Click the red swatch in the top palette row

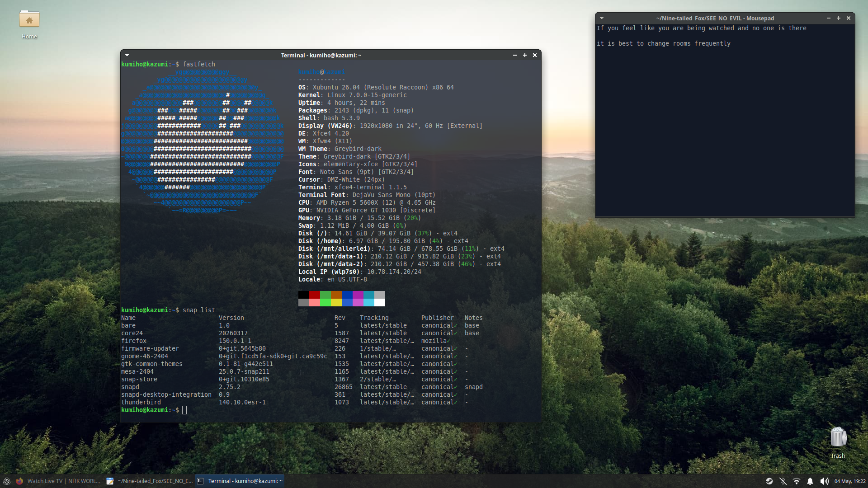[x=315, y=295]
